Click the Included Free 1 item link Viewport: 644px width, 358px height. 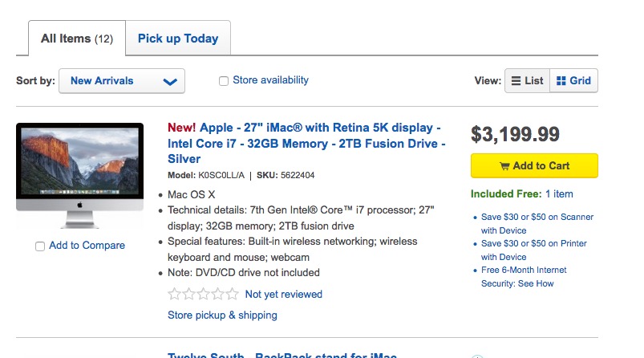pos(559,193)
